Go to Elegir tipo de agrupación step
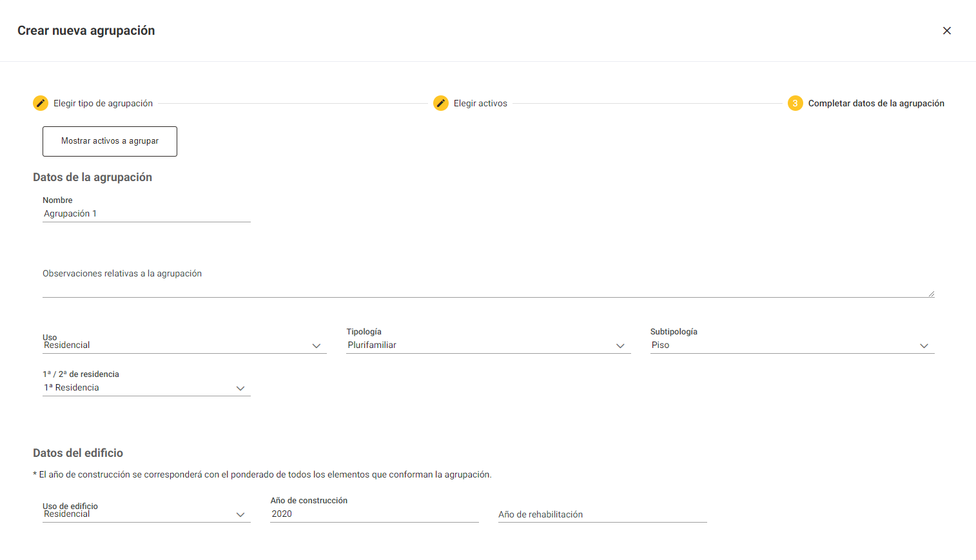 click(x=103, y=103)
